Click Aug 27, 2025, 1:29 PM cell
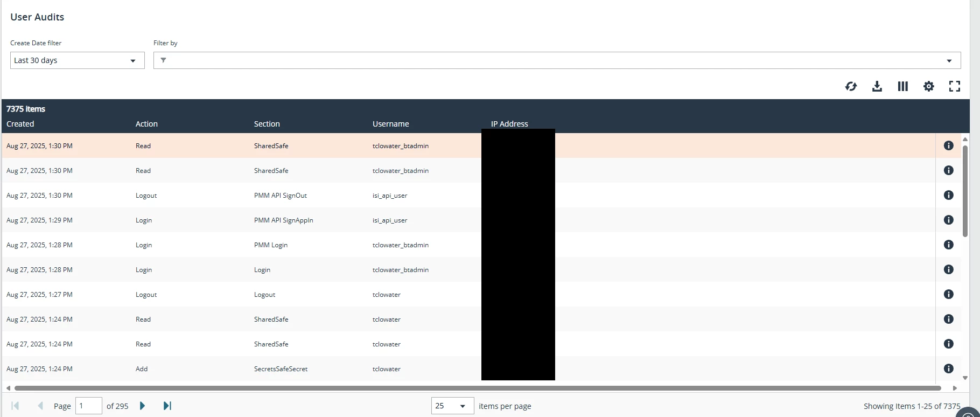 click(x=39, y=220)
